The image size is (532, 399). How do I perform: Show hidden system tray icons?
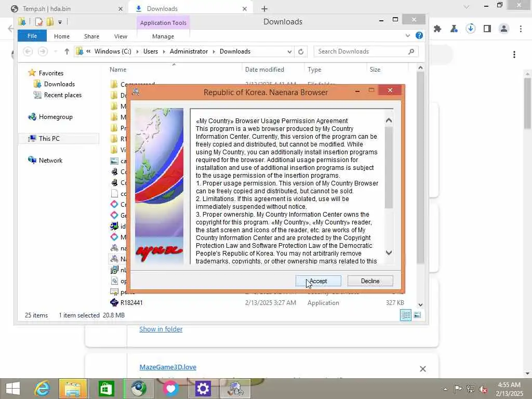445,389
